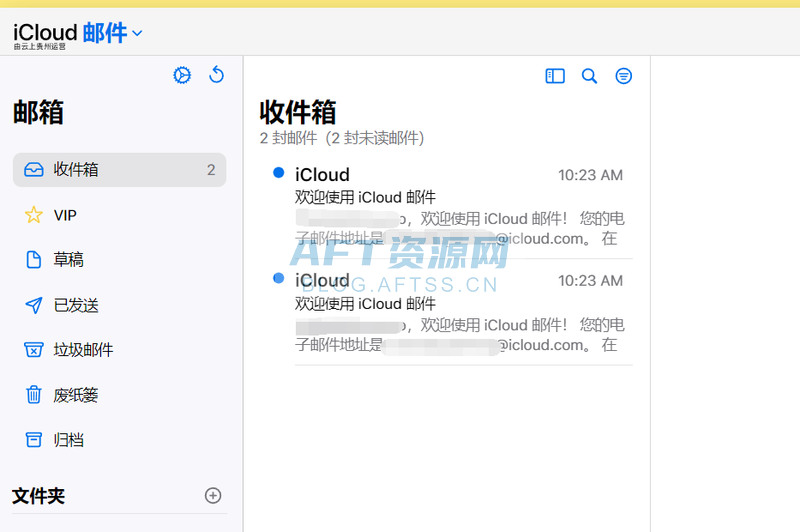800x532 pixels.
Task: Open the search magnifier icon
Action: 589,76
